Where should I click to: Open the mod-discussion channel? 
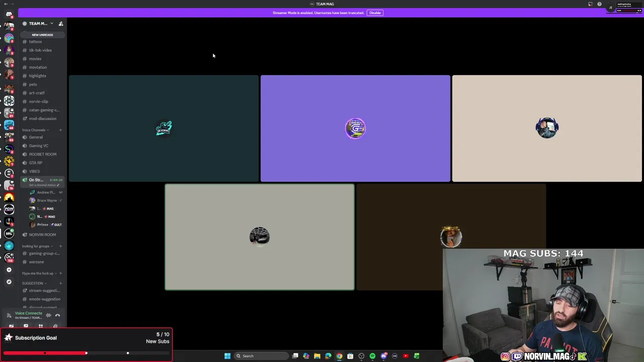click(42, 119)
